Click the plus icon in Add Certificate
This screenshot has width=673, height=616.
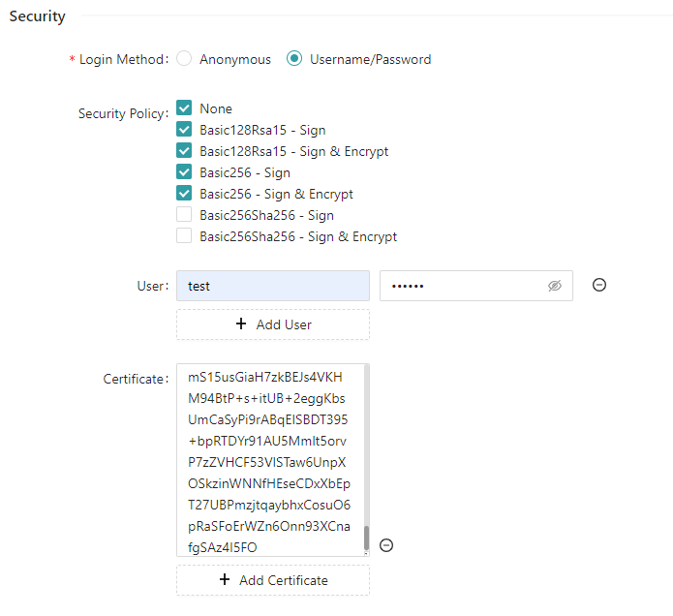(x=224, y=579)
